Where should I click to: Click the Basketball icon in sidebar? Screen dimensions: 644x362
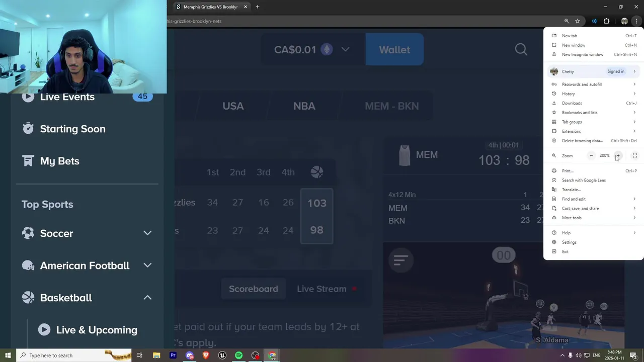pos(28,298)
